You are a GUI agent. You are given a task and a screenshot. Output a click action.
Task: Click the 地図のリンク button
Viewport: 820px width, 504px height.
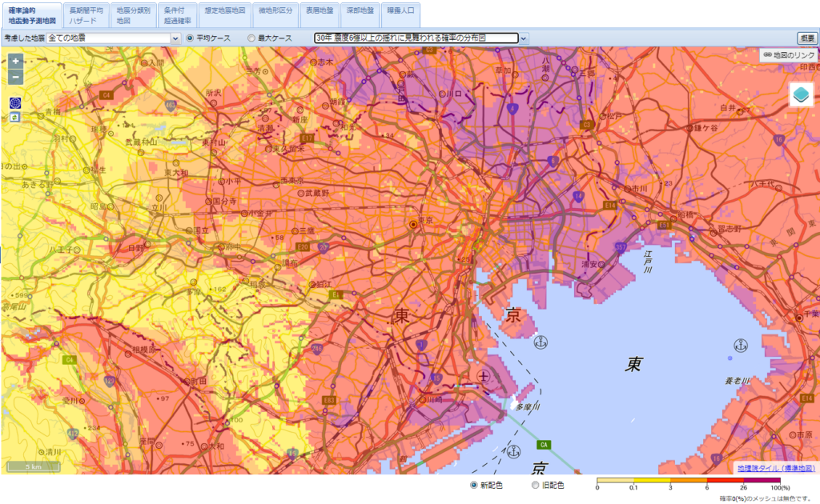[789, 55]
